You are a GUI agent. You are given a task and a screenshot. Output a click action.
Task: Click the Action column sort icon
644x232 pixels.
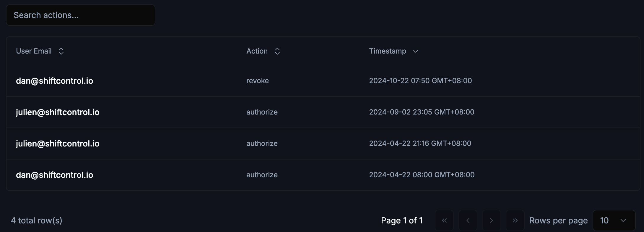pos(277,51)
